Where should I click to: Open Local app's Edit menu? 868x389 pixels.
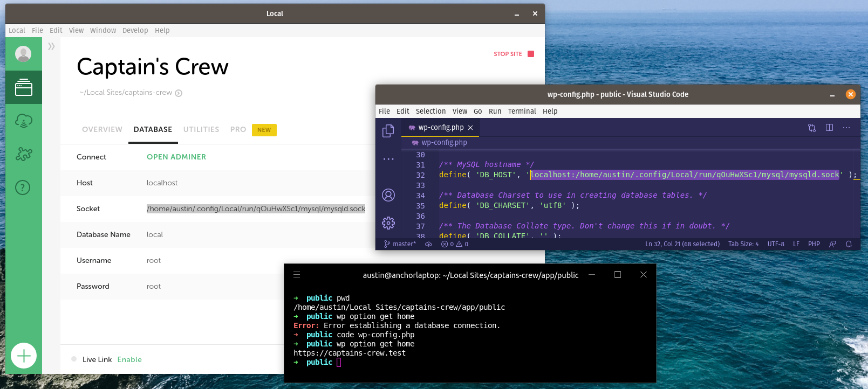(56, 30)
